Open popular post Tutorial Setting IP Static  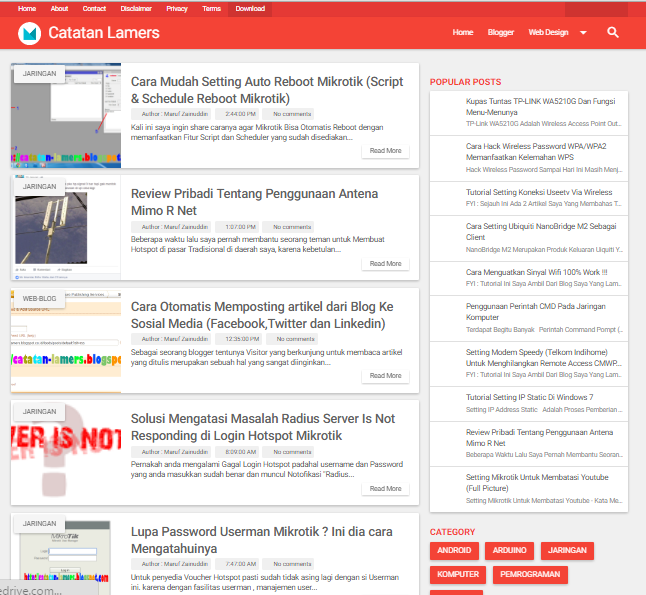529,397
